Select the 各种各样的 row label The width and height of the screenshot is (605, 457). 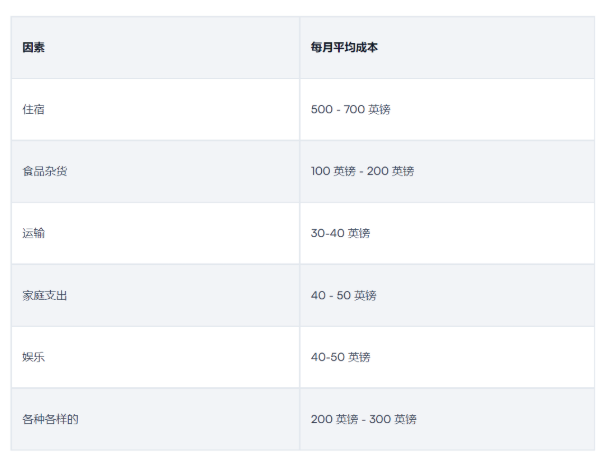coord(50,419)
